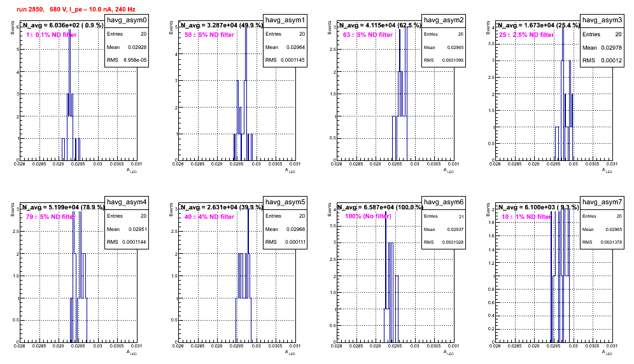Click the N_avg = 6.036e+02 (0.9%) label

63,25
